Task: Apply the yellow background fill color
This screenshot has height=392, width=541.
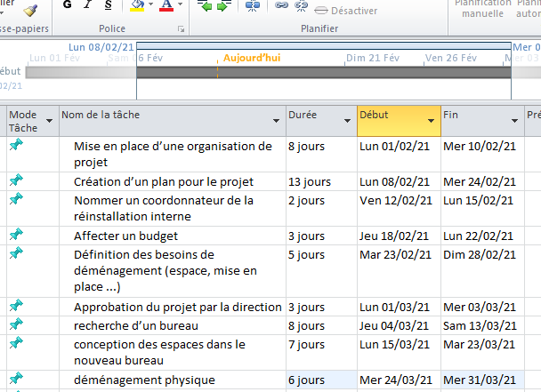Action: click(136, 7)
